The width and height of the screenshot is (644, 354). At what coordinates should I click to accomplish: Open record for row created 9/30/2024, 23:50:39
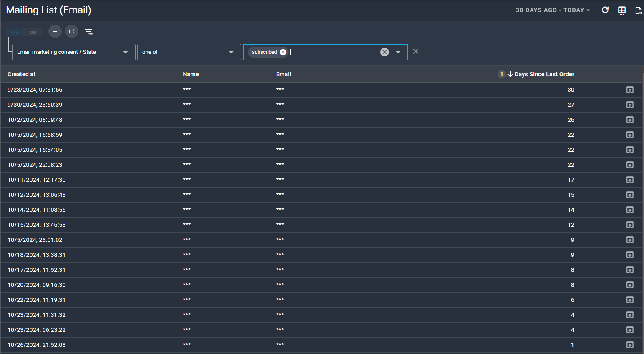click(x=630, y=105)
